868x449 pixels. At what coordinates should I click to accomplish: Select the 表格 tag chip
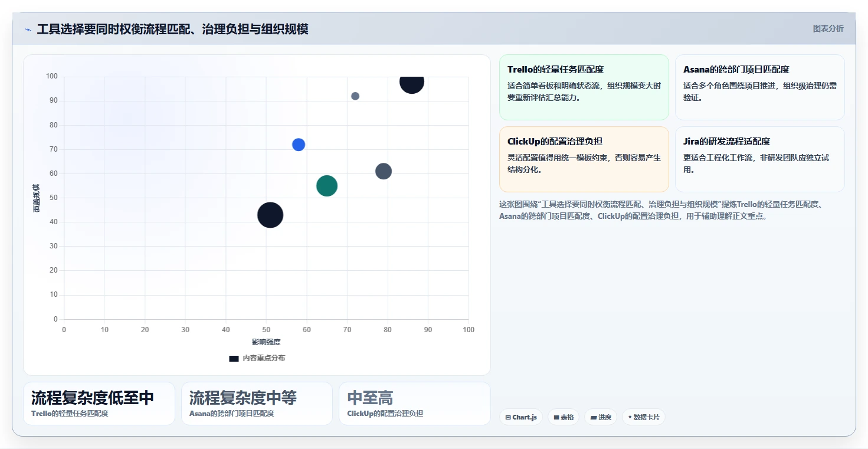[564, 417]
